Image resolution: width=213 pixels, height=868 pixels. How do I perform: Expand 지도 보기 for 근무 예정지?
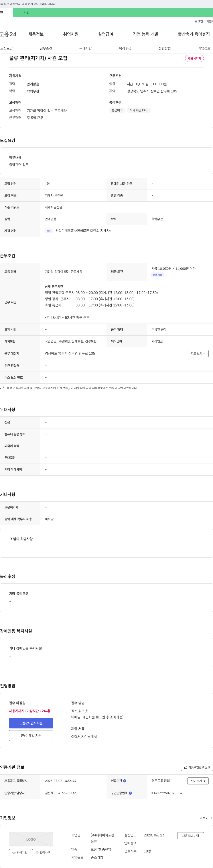[198, 354]
